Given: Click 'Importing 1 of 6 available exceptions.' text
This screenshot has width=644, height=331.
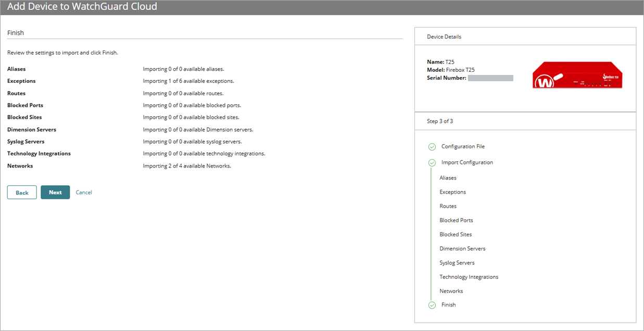Looking at the screenshot, I should pos(188,81).
